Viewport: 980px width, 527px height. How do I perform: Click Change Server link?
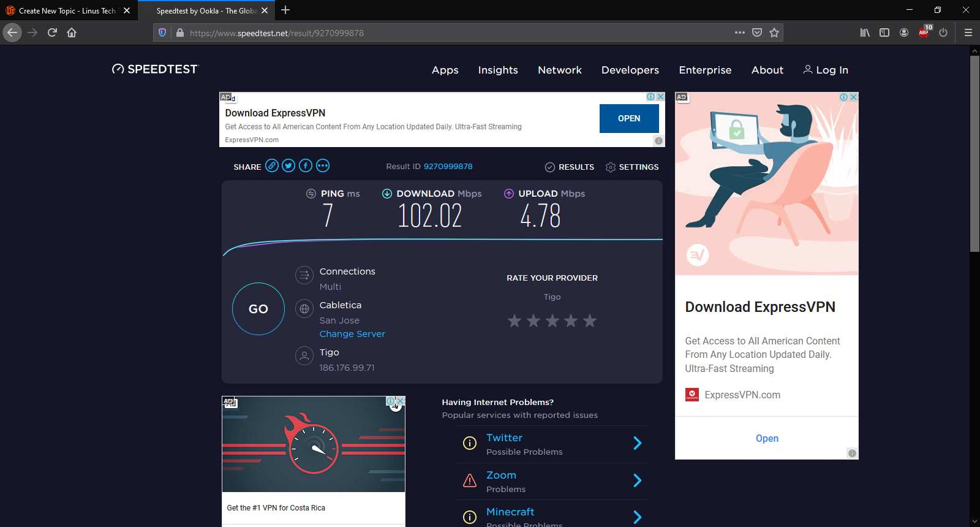click(x=352, y=334)
